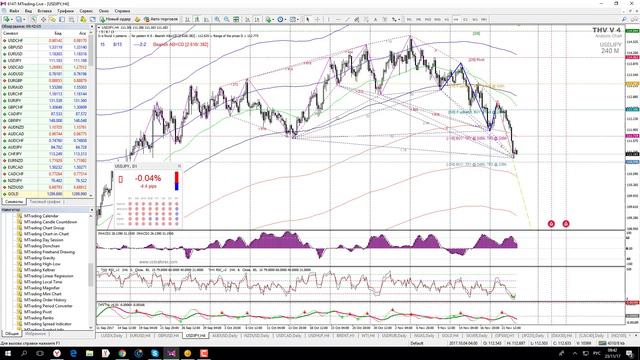
Task: Open Skype from the taskbar
Action: (155, 353)
